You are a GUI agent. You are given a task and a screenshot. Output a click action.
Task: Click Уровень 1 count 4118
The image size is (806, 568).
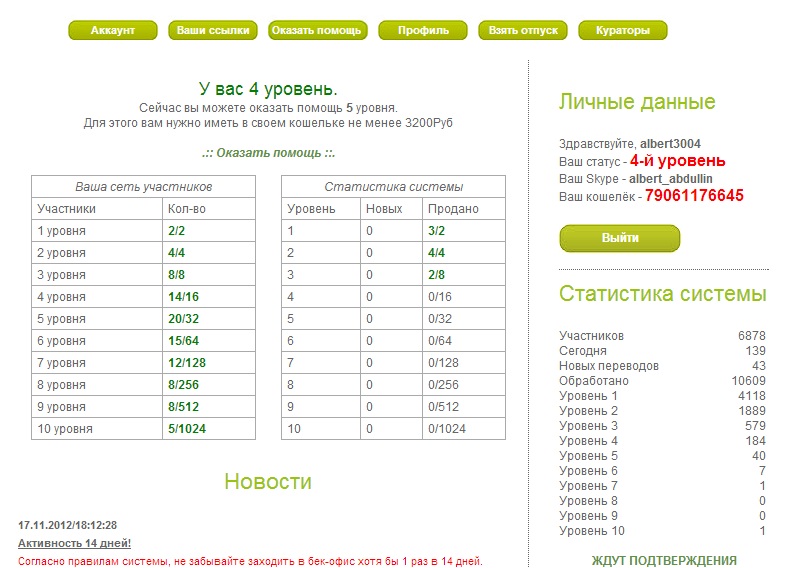[752, 396]
